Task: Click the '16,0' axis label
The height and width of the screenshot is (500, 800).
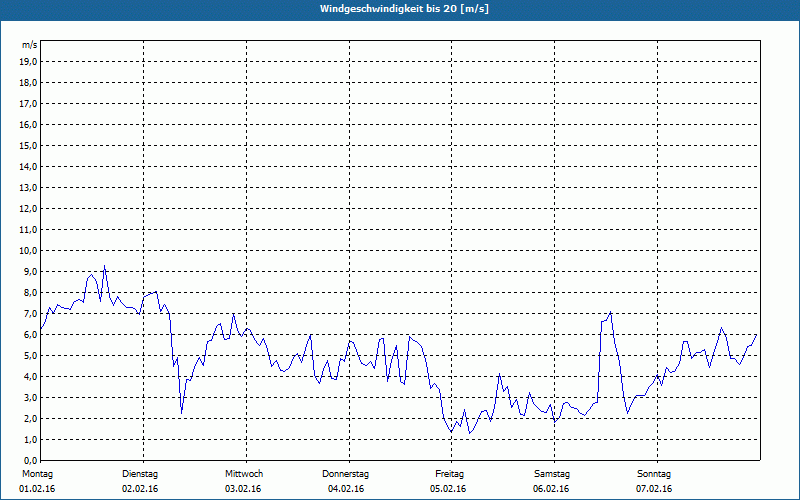Action: (x=29, y=124)
